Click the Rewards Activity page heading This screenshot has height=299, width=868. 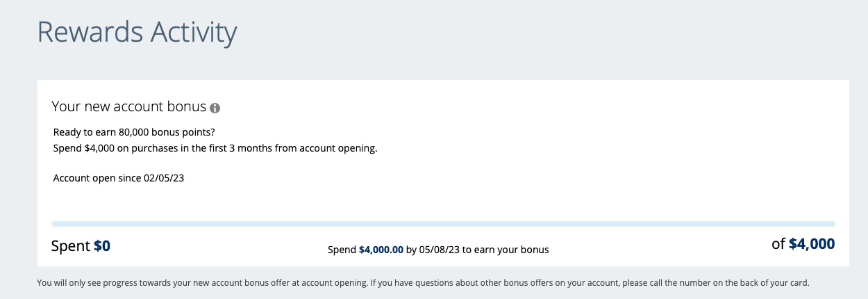coord(137,33)
